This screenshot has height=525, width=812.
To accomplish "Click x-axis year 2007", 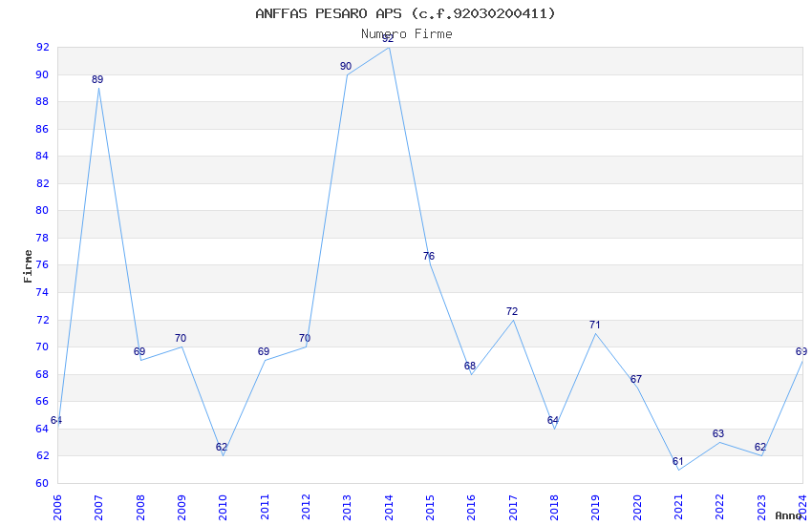I will (x=99, y=508).
